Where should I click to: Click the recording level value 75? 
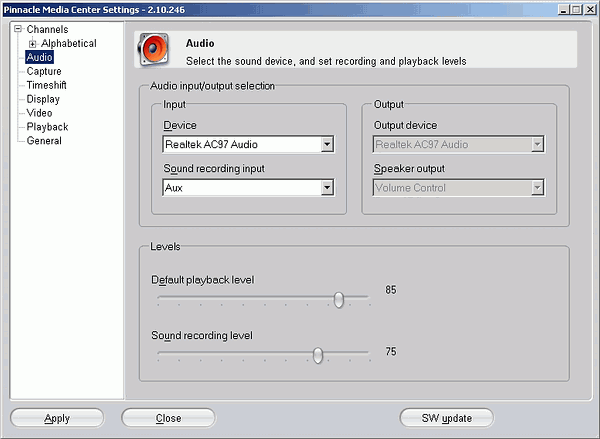click(391, 351)
